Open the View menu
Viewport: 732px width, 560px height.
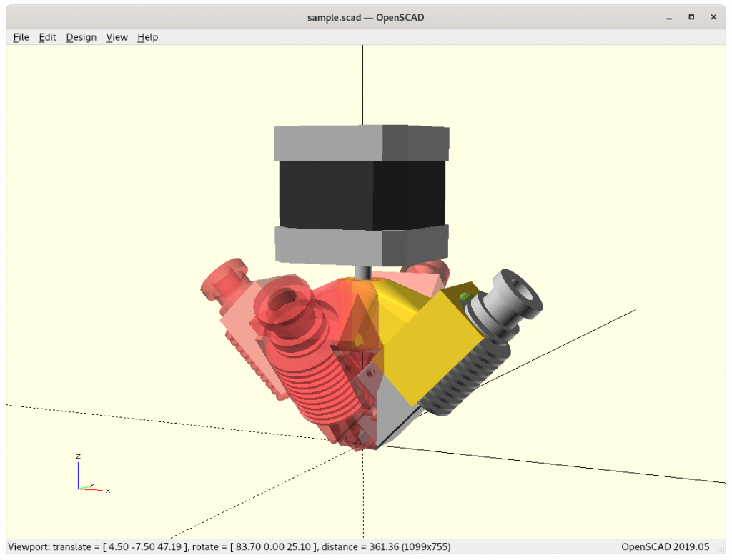(117, 37)
